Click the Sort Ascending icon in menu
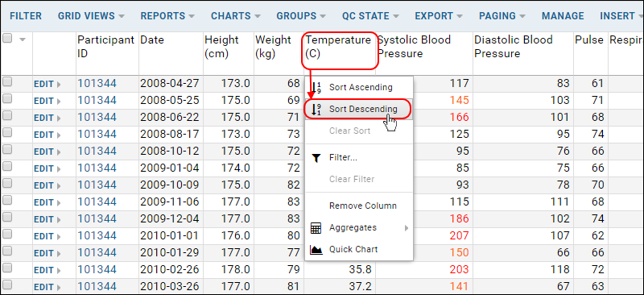Image resolution: width=644 pixels, height=295 pixels. point(316,87)
